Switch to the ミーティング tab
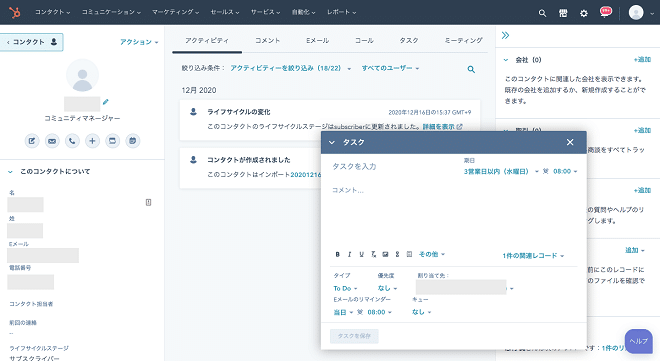This screenshot has width=660, height=361. coord(463,40)
